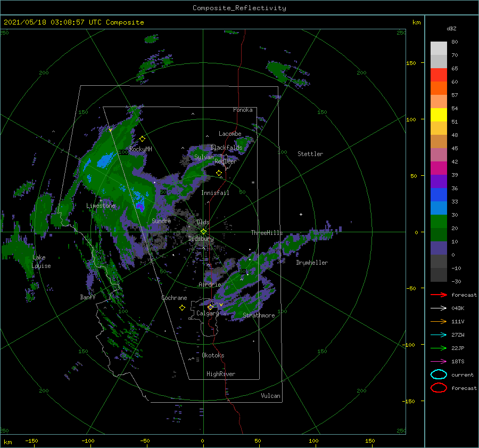Click the yellow swatch between 54 and 51 dBZ
This screenshot has height=448, width=479.
pyautogui.click(x=439, y=115)
